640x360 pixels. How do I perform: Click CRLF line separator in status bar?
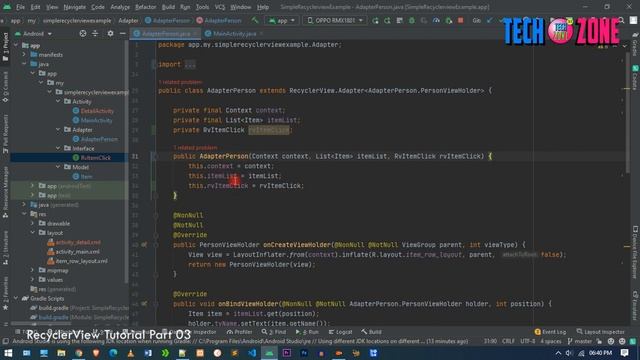pyautogui.click(x=508, y=341)
